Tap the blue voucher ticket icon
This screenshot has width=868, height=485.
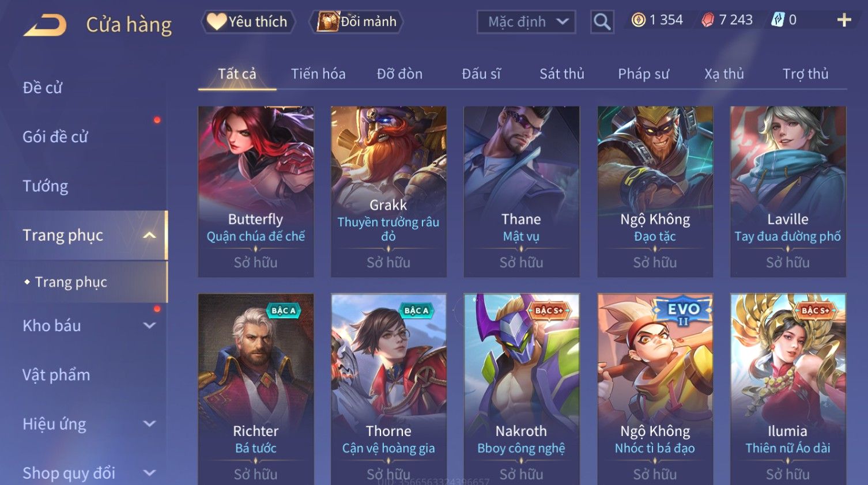coord(778,20)
